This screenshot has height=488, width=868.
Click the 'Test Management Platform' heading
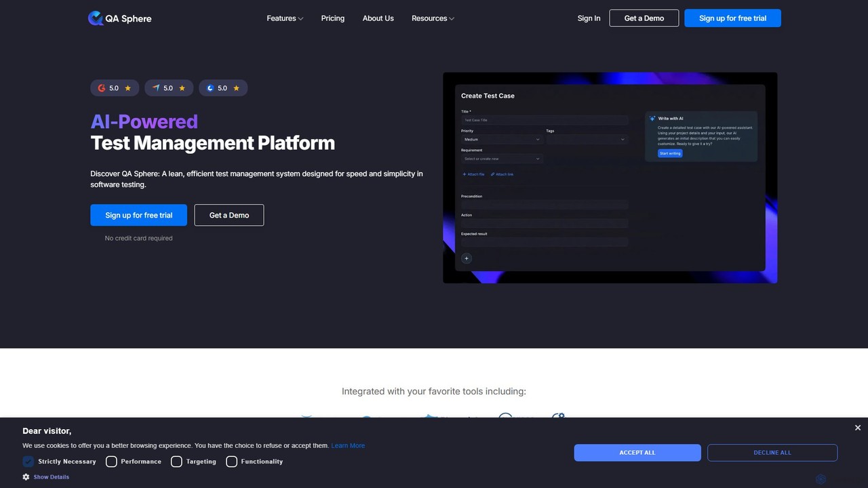pos(213,143)
